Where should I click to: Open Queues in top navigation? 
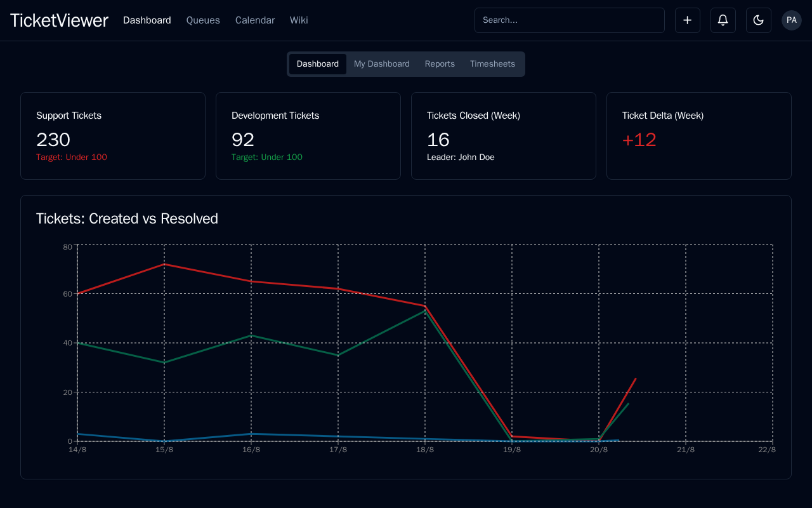(203, 20)
